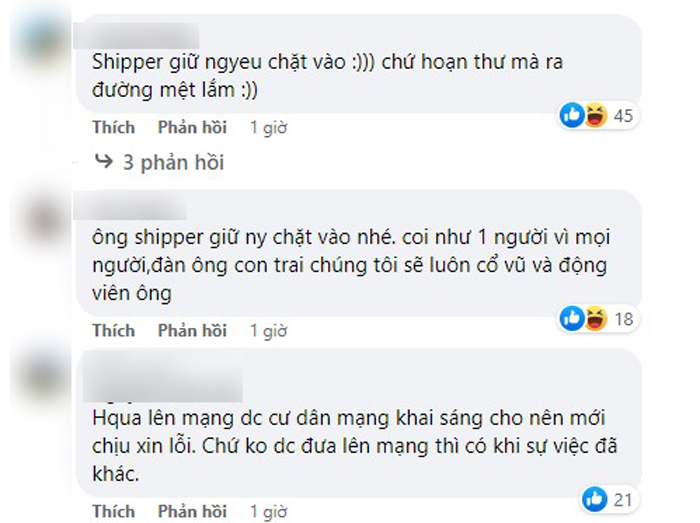Click the like reaction icon showing 45

(572, 115)
